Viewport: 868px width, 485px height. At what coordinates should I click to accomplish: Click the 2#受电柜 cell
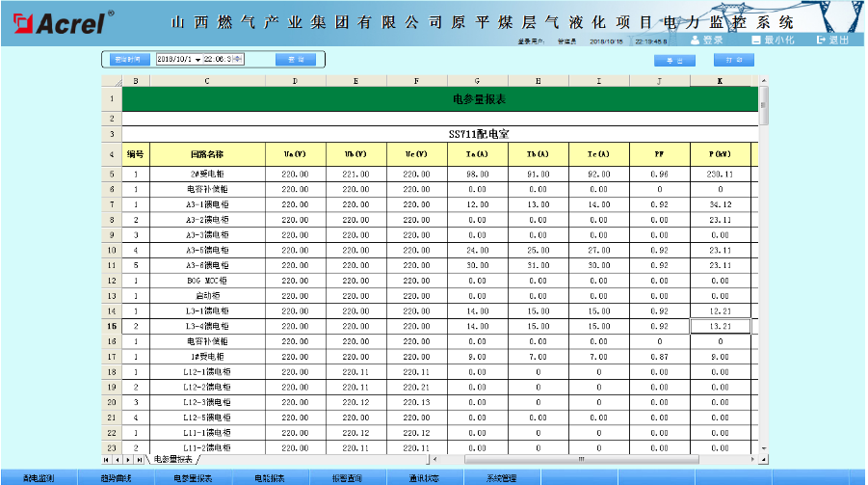click(x=207, y=175)
